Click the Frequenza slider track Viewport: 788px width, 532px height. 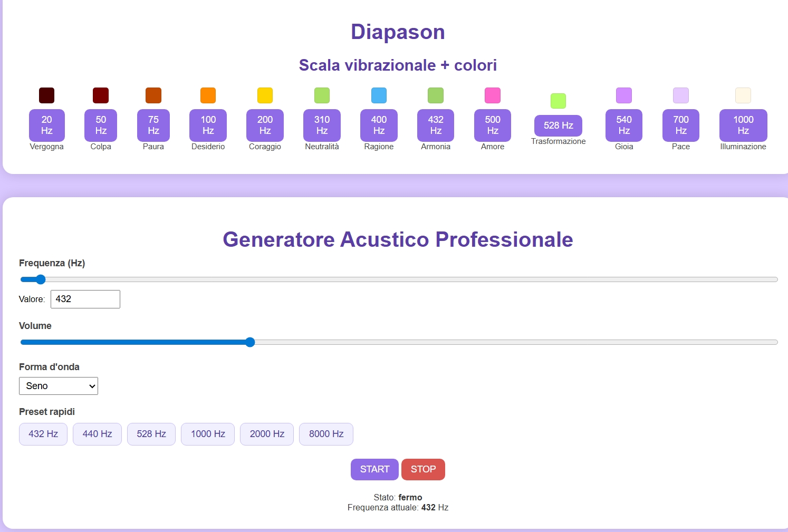click(x=399, y=279)
